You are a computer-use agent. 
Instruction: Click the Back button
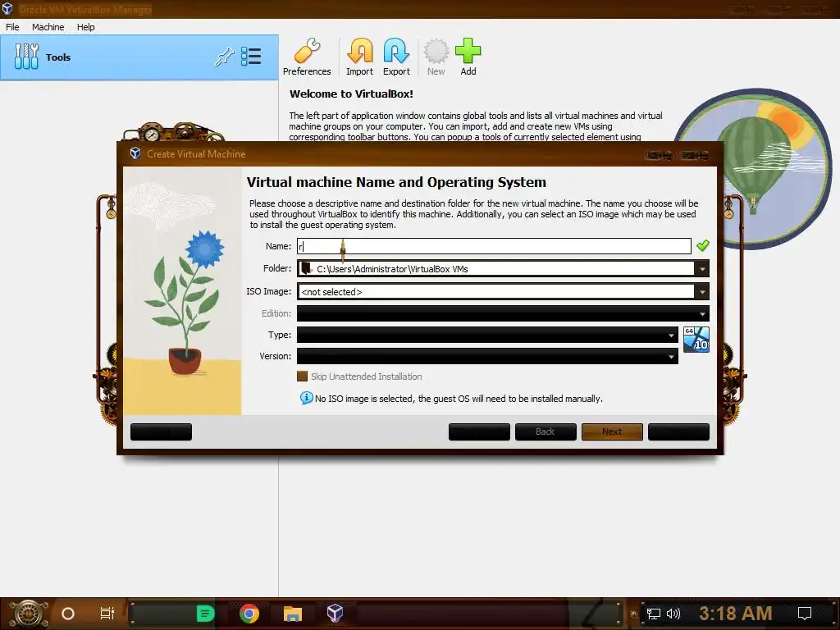point(546,431)
